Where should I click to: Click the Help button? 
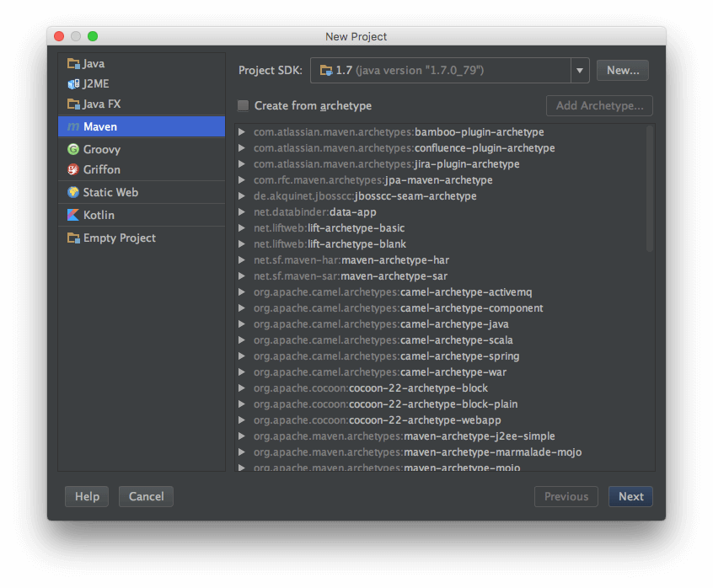tap(87, 496)
